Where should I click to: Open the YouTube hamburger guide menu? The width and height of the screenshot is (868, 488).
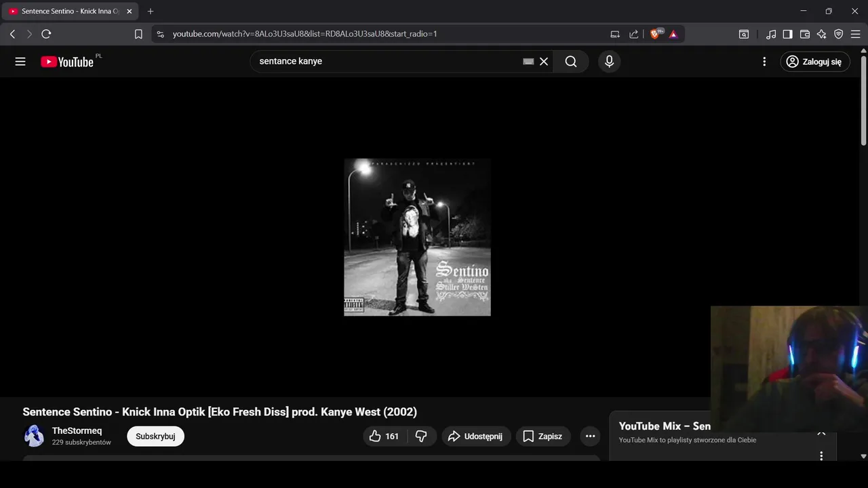point(20,62)
